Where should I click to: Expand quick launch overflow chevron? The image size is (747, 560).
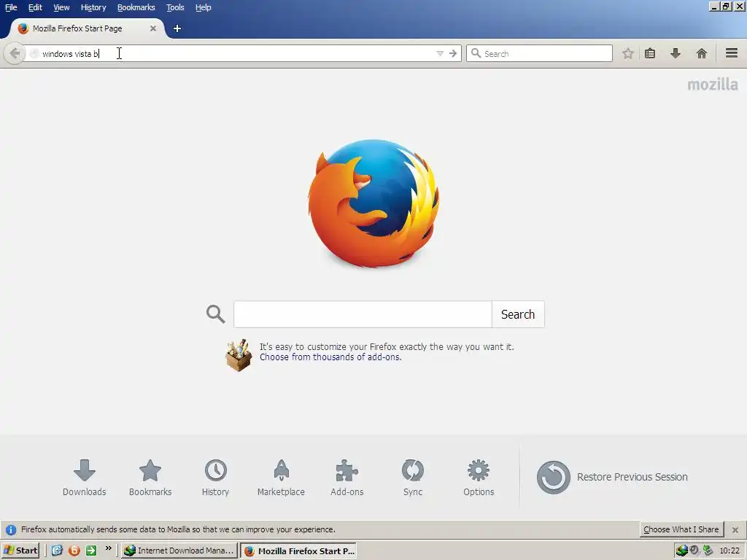click(x=108, y=548)
